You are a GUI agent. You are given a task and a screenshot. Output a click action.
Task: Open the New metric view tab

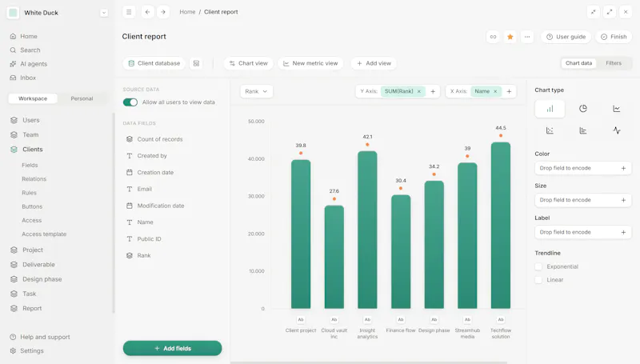pos(310,63)
